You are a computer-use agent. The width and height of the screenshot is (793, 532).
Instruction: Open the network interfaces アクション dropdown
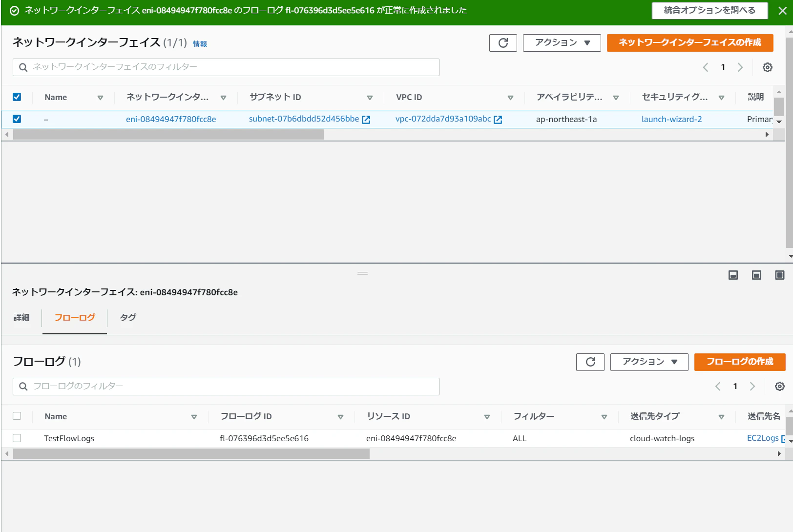[x=563, y=43]
